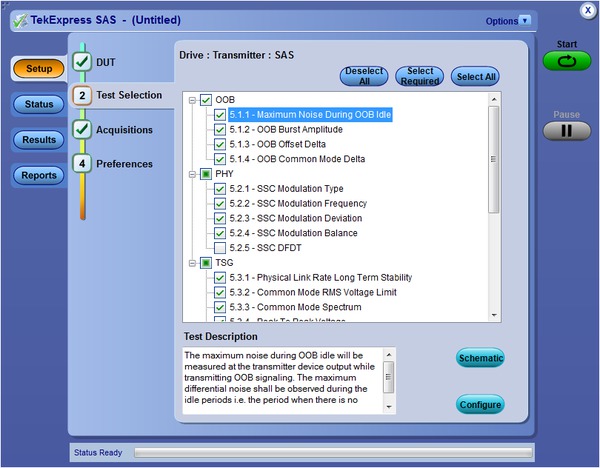Uncheck 5.2.2 SSC Modulation Frequency

220,204
